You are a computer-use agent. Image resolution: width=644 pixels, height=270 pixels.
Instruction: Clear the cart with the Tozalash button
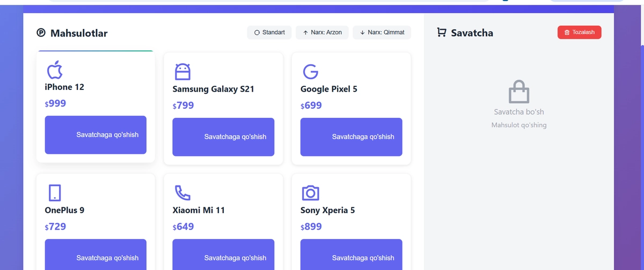pos(580,33)
